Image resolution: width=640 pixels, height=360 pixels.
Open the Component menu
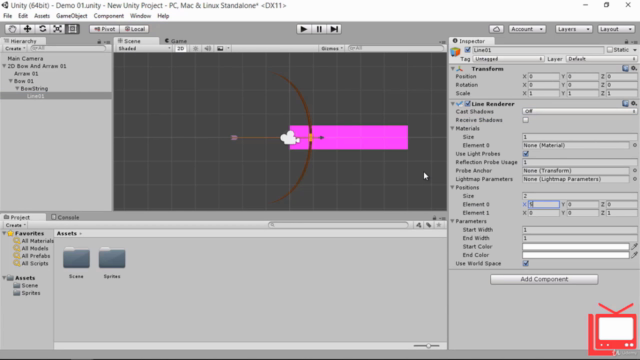pyautogui.click(x=109, y=16)
